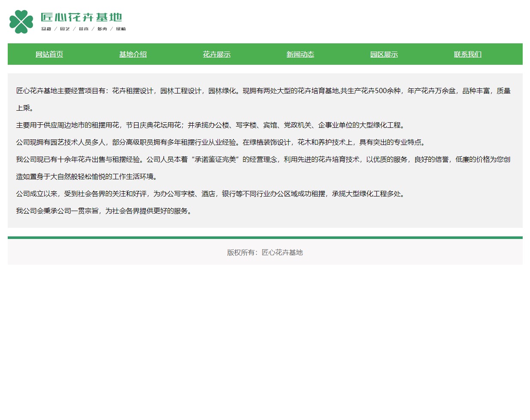Click 绿植 in the logo tagline
530x420 pixels.
[x=121, y=29]
